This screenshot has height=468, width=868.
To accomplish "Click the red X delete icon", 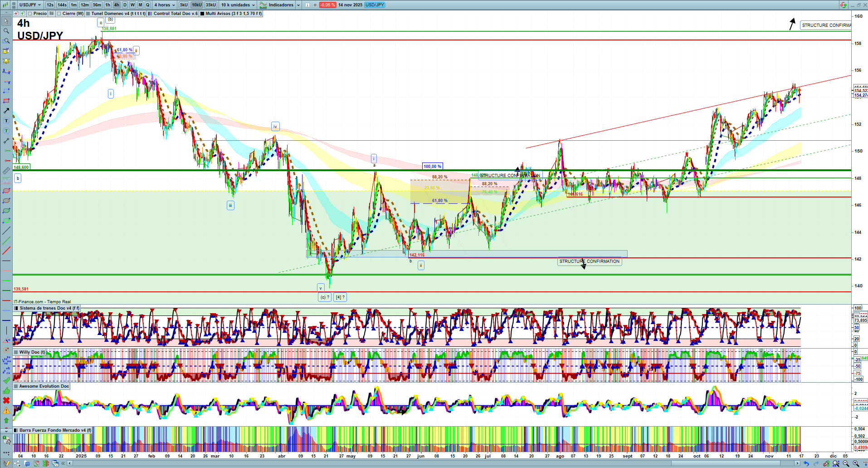I will pyautogui.click(x=6, y=400).
